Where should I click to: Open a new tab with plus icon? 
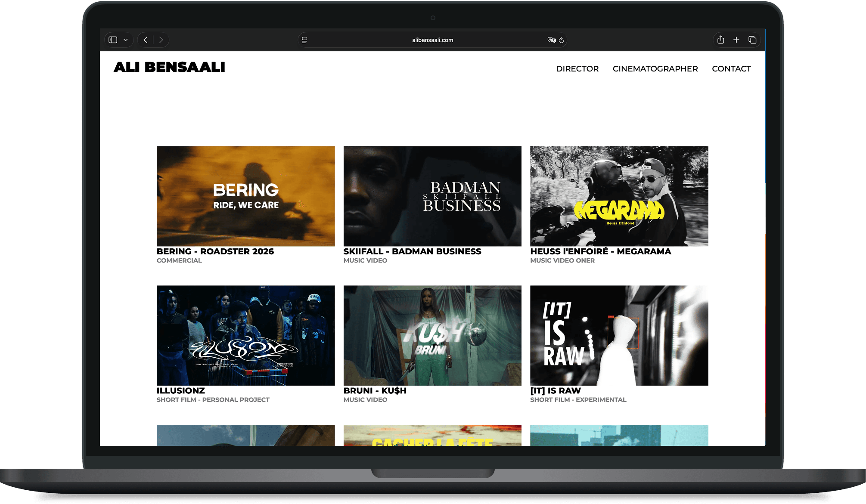pyautogui.click(x=736, y=40)
